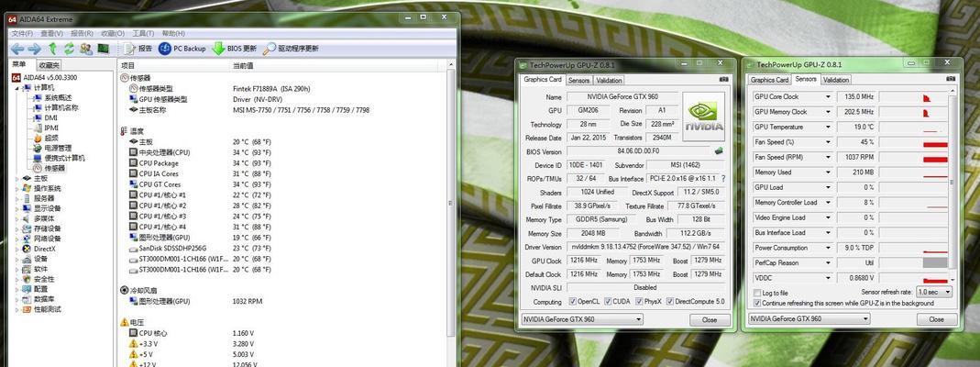Image resolution: width=980 pixels, height=367 pixels.
Task: Click the GPU-Z sensors list scrollbar
Action: [x=953, y=186]
